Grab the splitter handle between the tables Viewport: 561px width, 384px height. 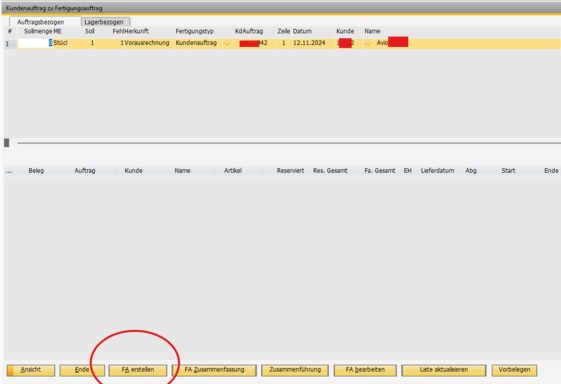tap(6, 143)
